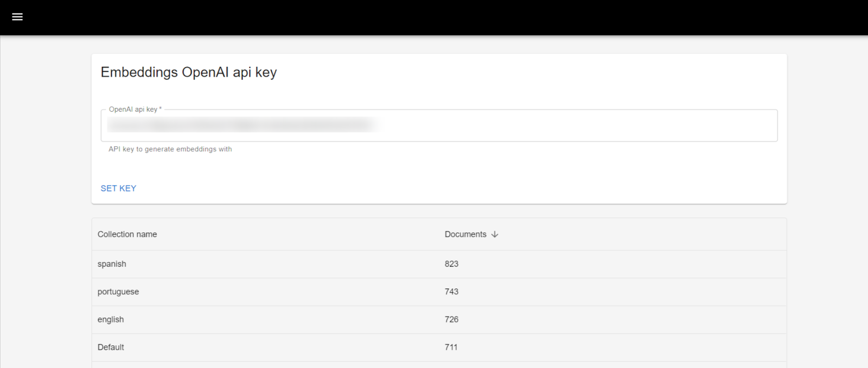
Task: Select the english collection row
Action: pyautogui.click(x=111, y=320)
